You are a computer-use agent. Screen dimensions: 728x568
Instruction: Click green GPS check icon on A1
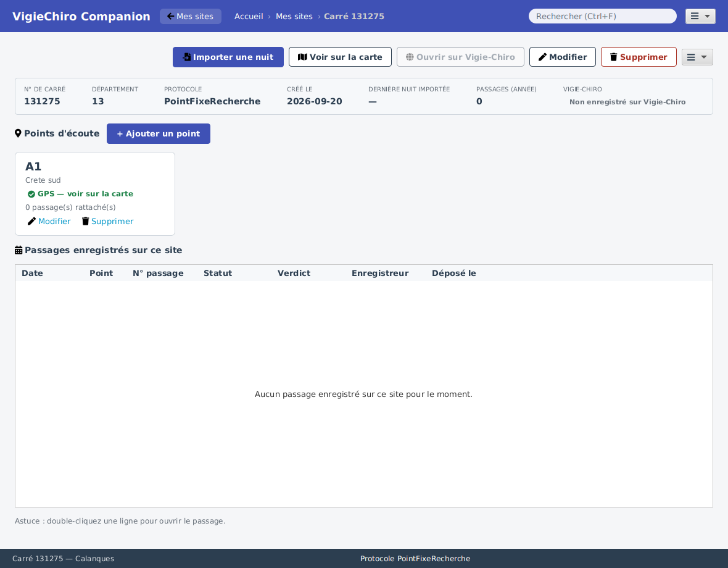pos(31,194)
